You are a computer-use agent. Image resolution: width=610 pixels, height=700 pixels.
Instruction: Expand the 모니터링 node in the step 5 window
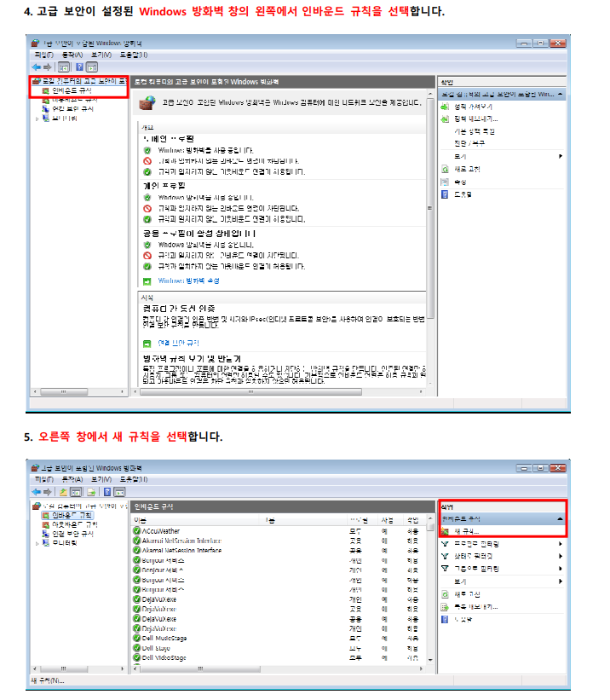(x=37, y=543)
